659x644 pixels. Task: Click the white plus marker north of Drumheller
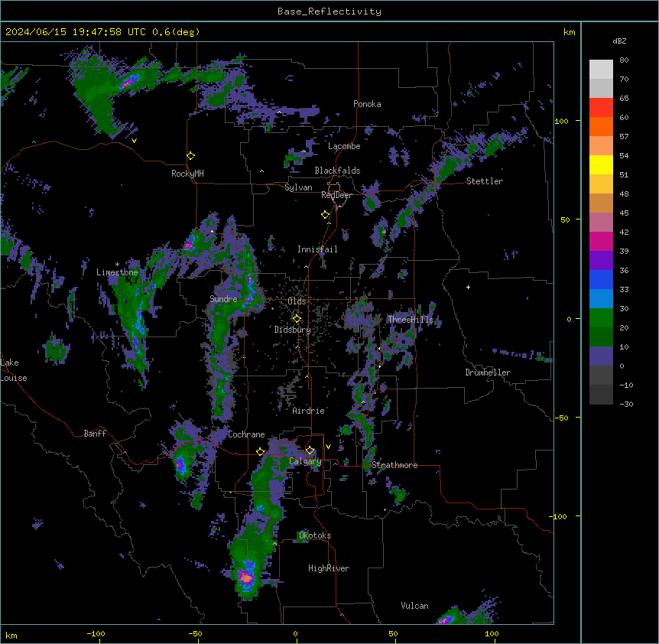pos(468,287)
